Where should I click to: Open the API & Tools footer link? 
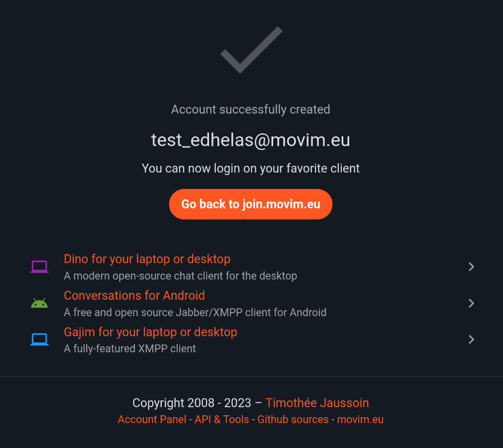pyautogui.click(x=222, y=420)
